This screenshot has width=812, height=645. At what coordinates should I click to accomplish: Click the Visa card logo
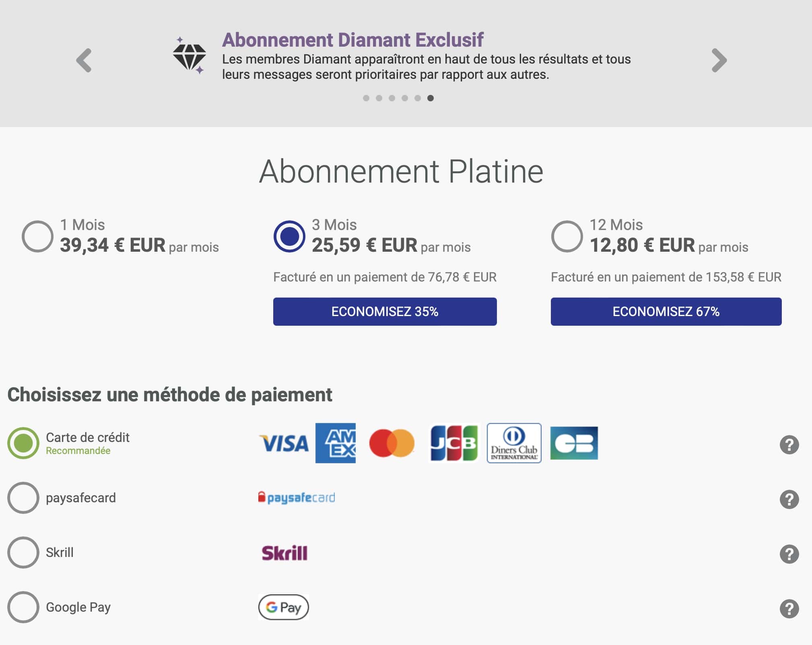point(284,444)
